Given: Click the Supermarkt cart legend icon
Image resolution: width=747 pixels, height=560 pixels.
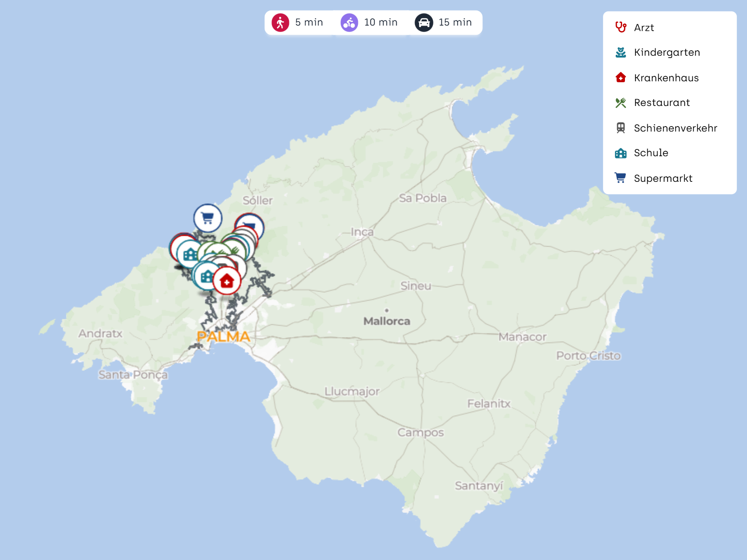Looking at the screenshot, I should 620,178.
